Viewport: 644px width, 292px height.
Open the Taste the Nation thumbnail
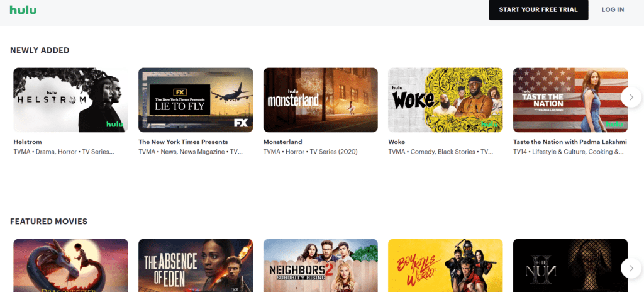tap(570, 100)
